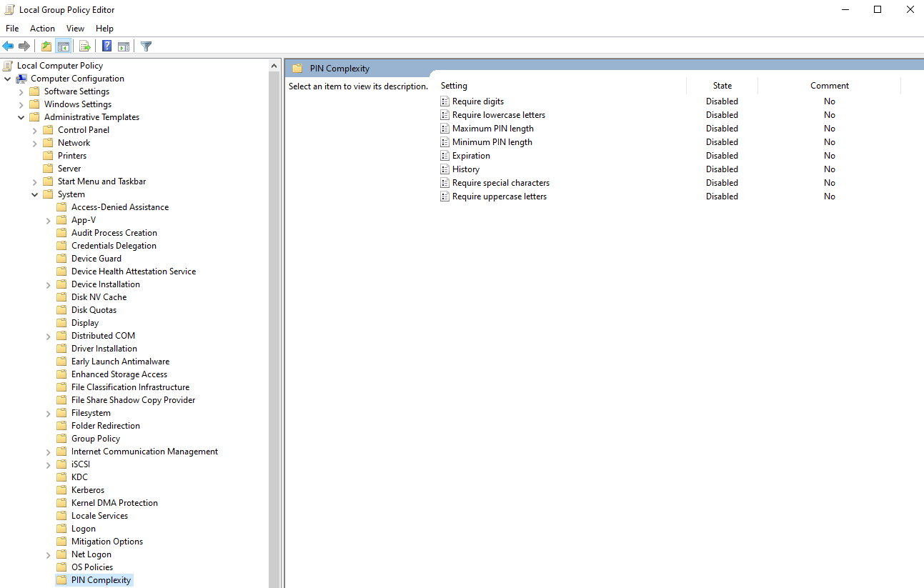Image resolution: width=924 pixels, height=588 pixels.
Task: Expand the App-V folder chevron
Action: click(x=48, y=219)
